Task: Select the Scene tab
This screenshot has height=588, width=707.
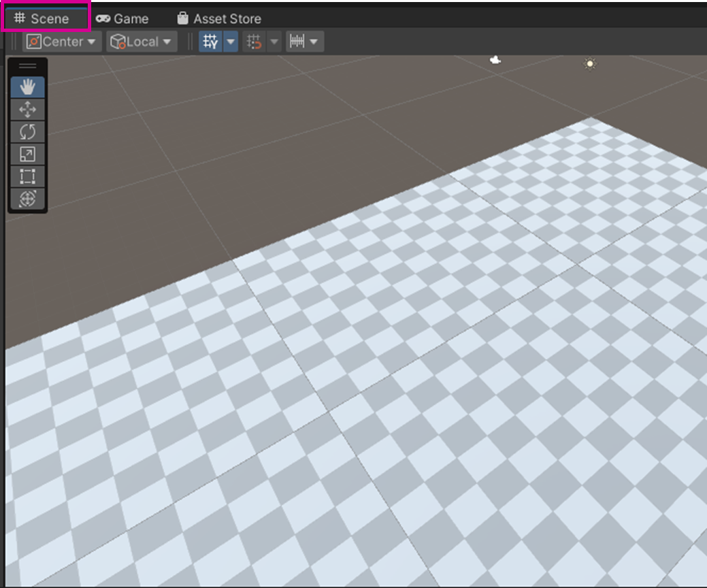Action: click(x=42, y=18)
